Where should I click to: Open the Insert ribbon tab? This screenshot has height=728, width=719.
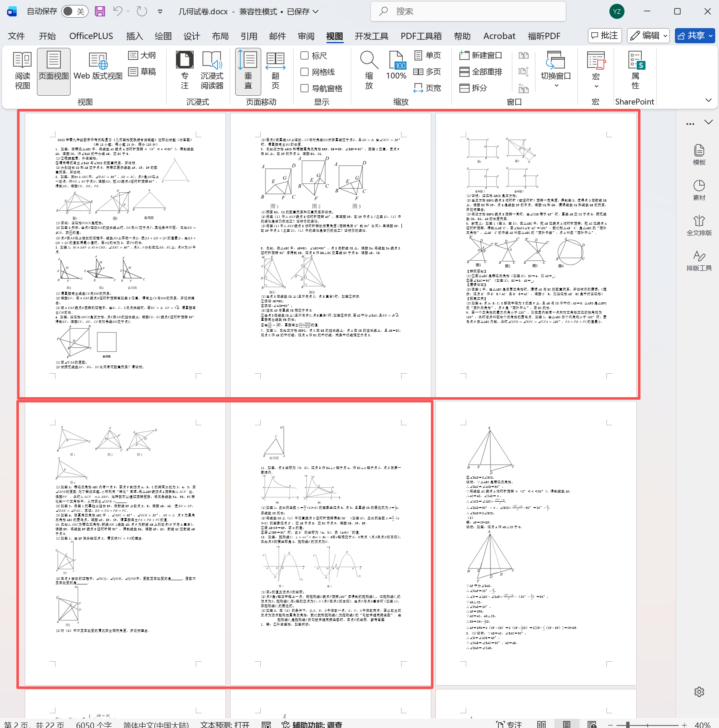pyautogui.click(x=134, y=36)
